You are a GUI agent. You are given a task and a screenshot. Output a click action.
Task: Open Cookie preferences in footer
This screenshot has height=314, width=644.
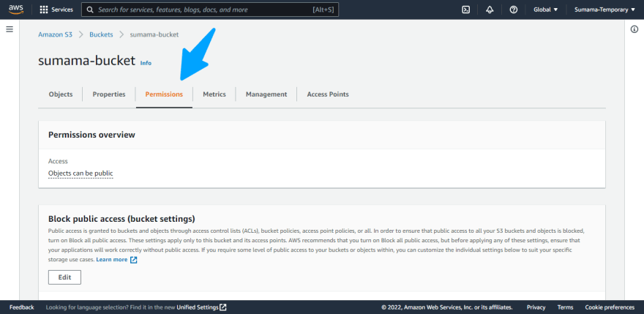(610, 307)
